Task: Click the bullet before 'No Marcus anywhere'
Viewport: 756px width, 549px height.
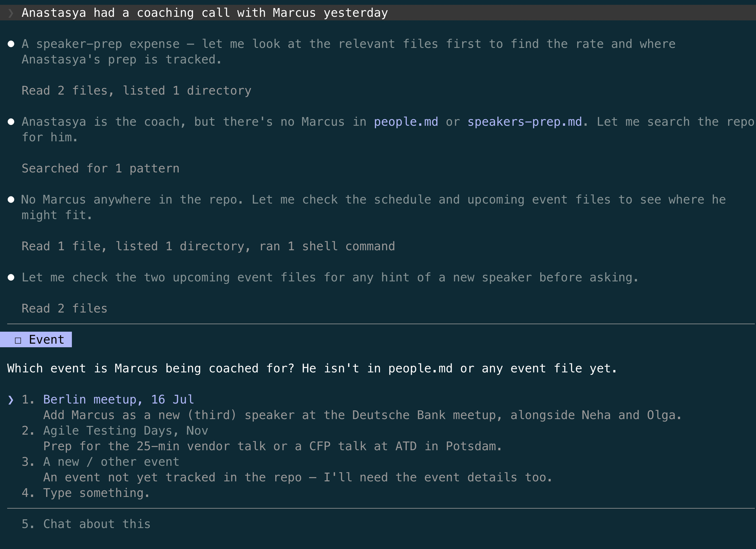Action: [x=11, y=200]
